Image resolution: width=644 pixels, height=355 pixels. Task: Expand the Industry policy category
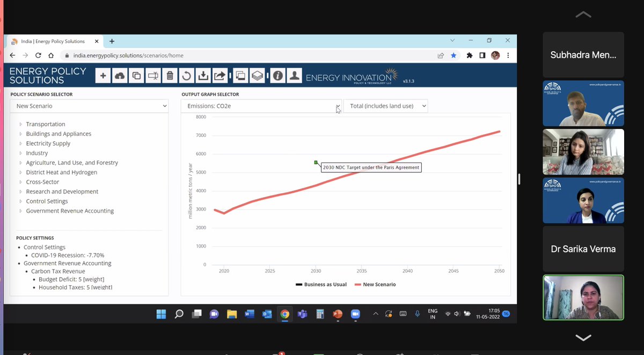(37, 153)
